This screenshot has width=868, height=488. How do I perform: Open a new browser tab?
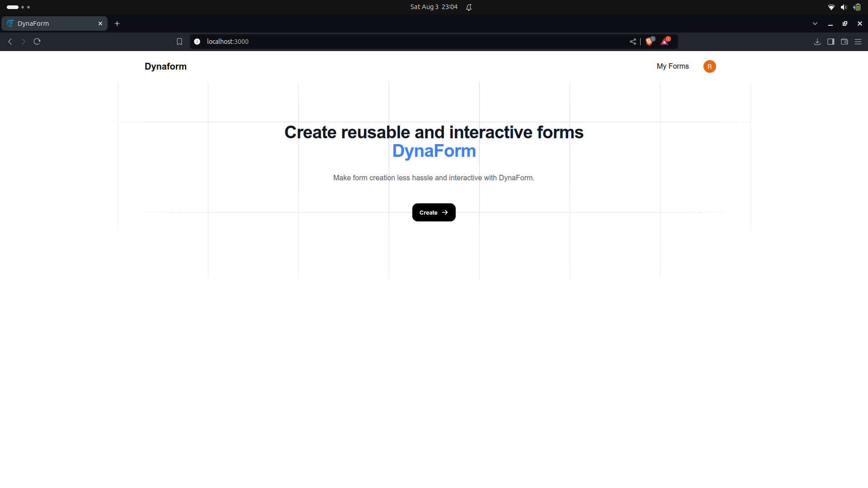(117, 23)
